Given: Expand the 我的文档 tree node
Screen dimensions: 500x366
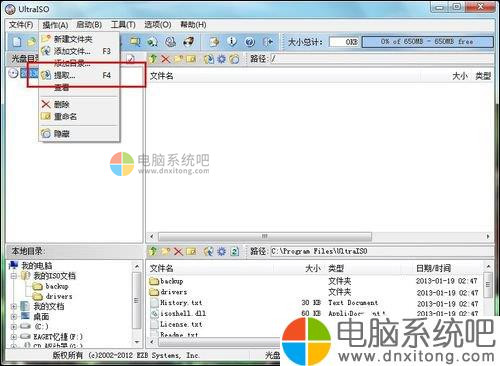Looking at the screenshot, I should coord(14,306).
